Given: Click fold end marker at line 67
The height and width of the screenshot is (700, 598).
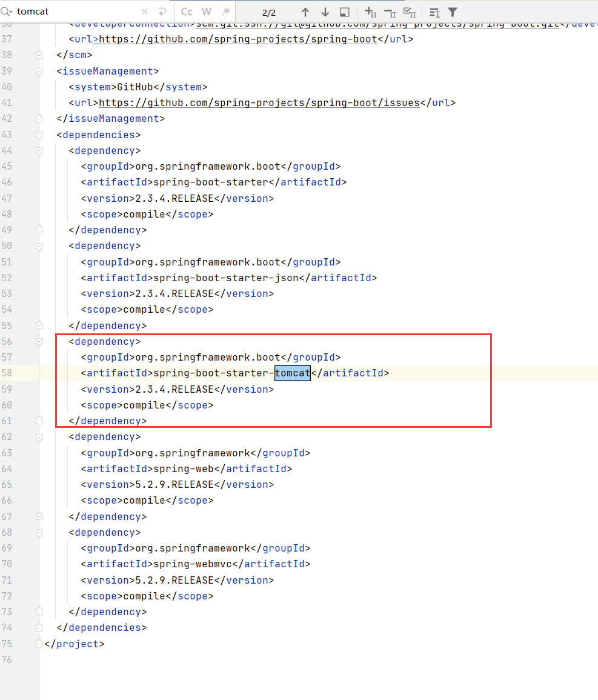Looking at the screenshot, I should [39, 516].
